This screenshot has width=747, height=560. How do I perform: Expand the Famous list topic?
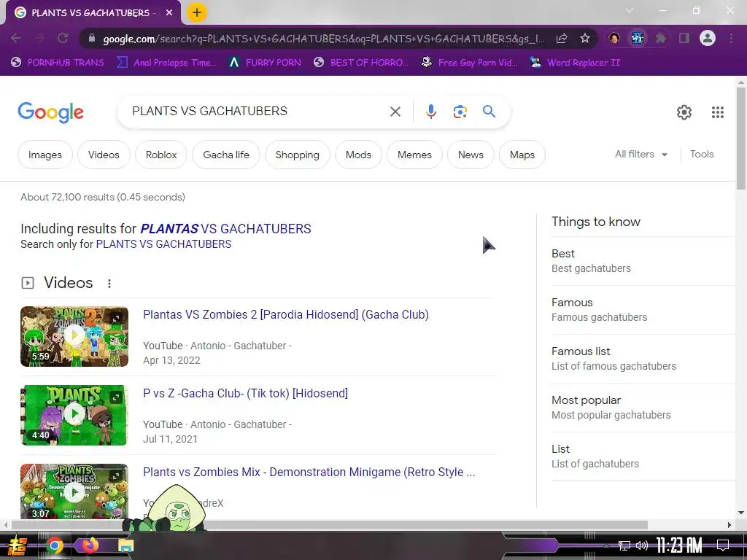[x=643, y=358]
